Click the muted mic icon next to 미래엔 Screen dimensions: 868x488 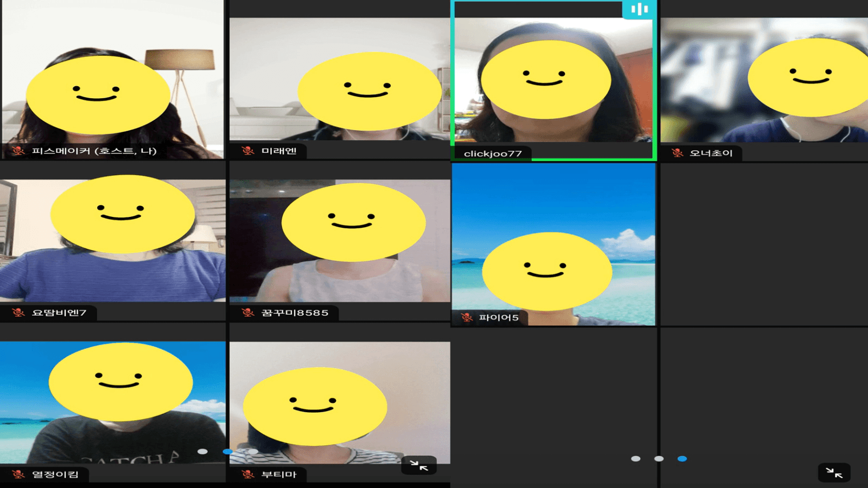(247, 151)
